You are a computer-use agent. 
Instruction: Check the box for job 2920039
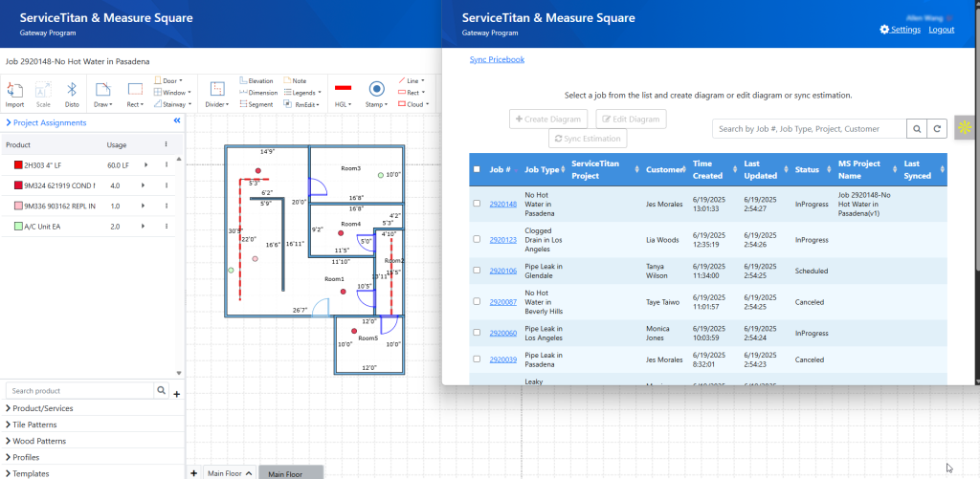tap(477, 359)
